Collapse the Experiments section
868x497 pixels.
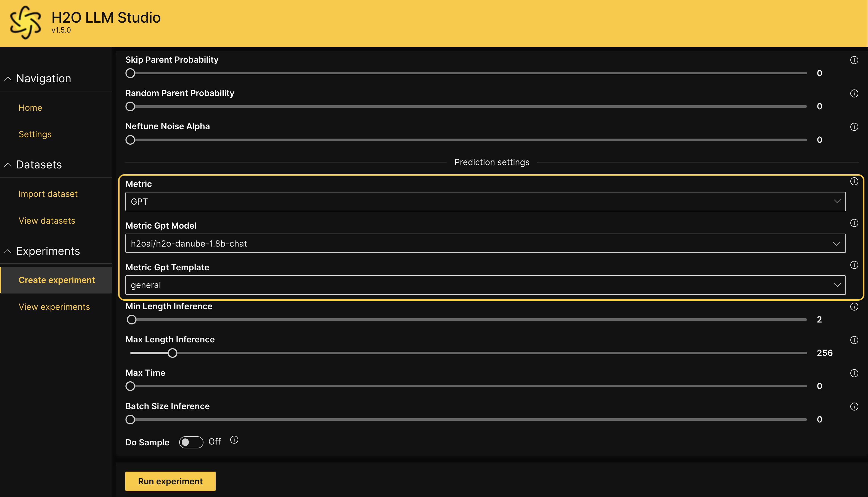(8, 251)
